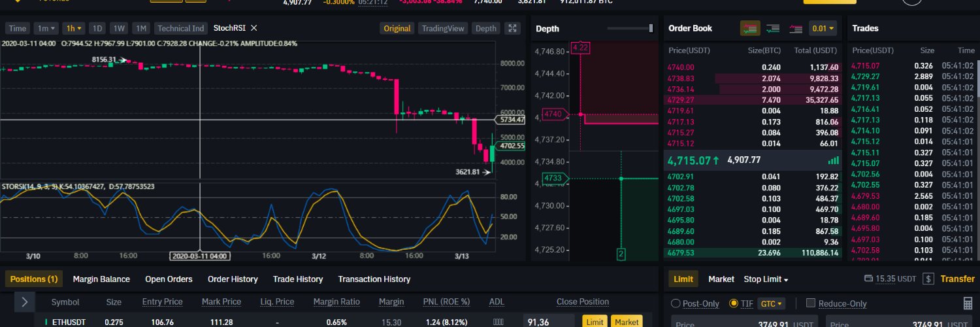Close position with Limit button
Viewport: 980px width, 327px height.
[x=595, y=322]
